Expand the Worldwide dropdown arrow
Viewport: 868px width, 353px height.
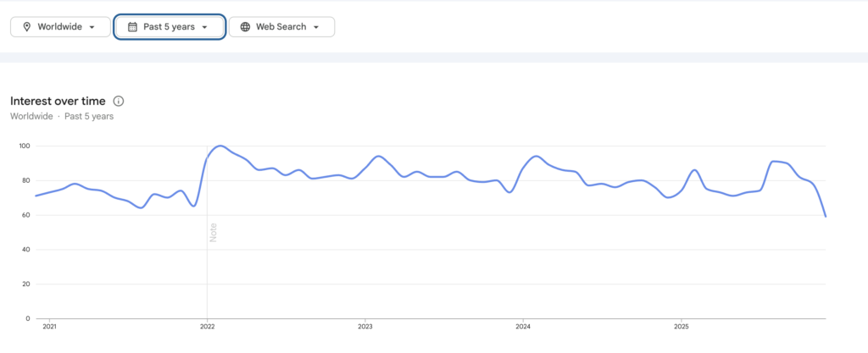point(92,27)
